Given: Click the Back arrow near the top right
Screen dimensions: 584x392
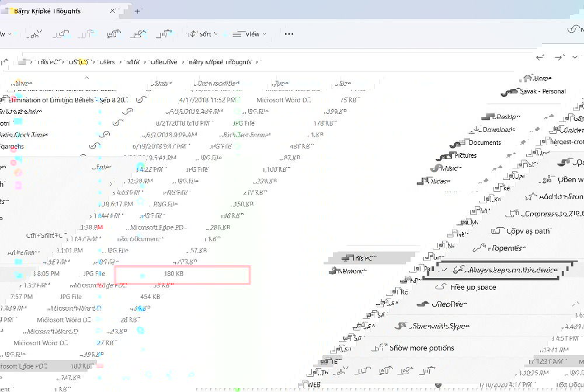Looking at the screenshot, I should pyautogui.click(x=540, y=57).
